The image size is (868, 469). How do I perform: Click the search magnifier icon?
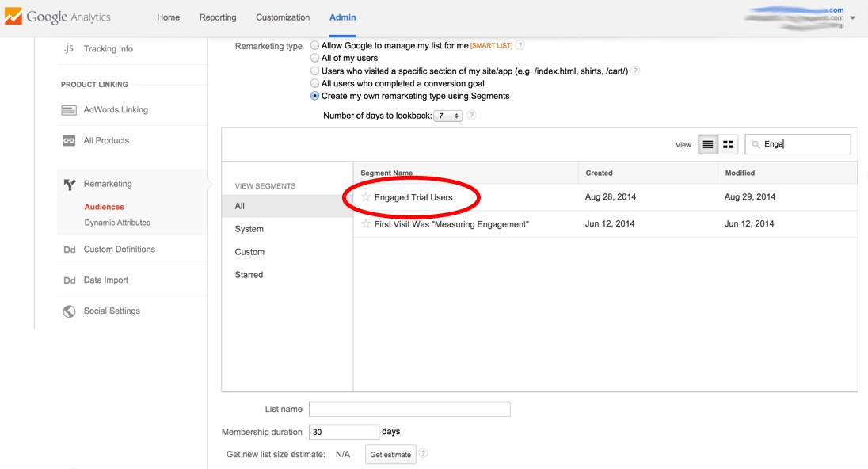tap(756, 144)
